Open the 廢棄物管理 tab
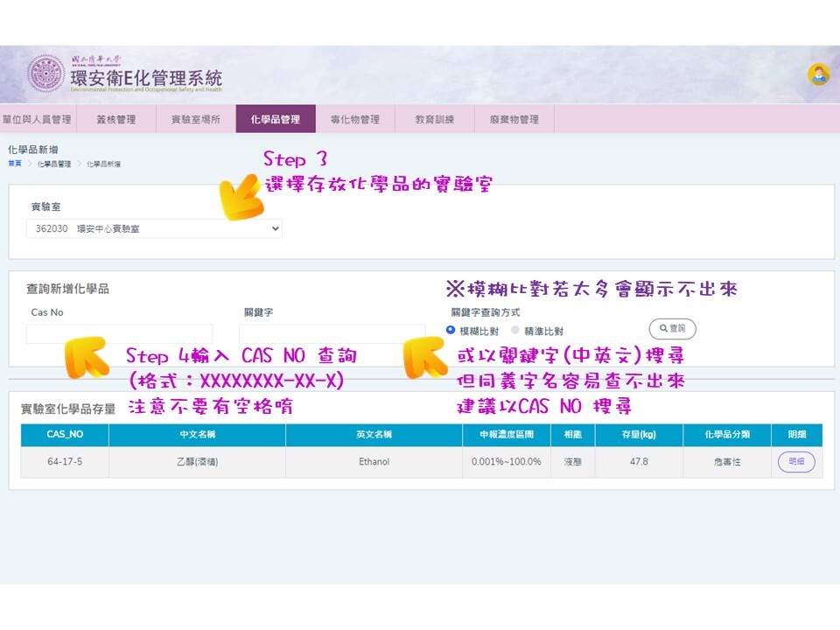The width and height of the screenshot is (840, 630). pos(514,119)
